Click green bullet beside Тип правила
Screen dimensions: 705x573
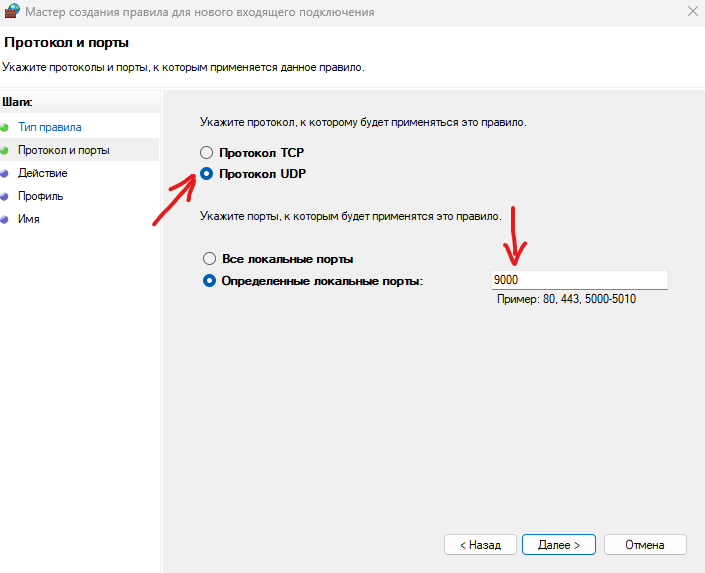4,127
